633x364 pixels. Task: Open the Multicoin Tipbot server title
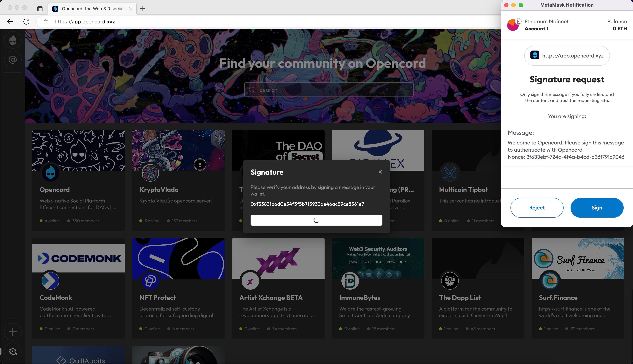464,190
